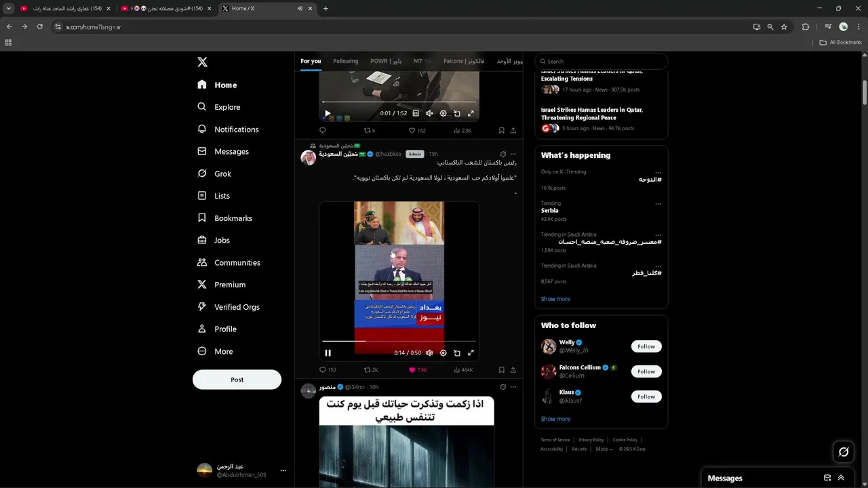Reload the browser page

pos(39,26)
